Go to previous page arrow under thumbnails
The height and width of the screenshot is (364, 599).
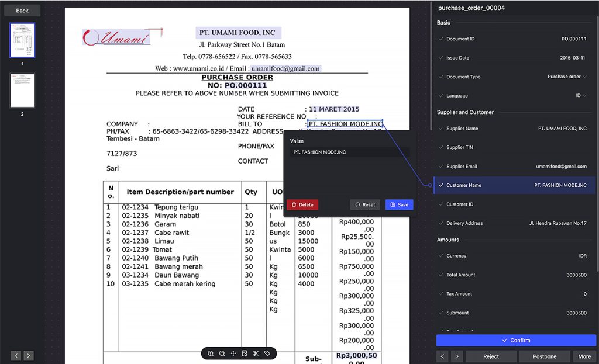click(16, 356)
